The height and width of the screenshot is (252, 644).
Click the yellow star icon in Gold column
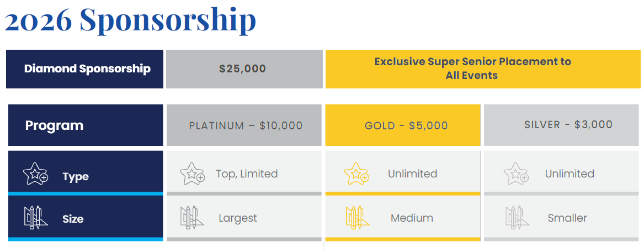point(355,174)
